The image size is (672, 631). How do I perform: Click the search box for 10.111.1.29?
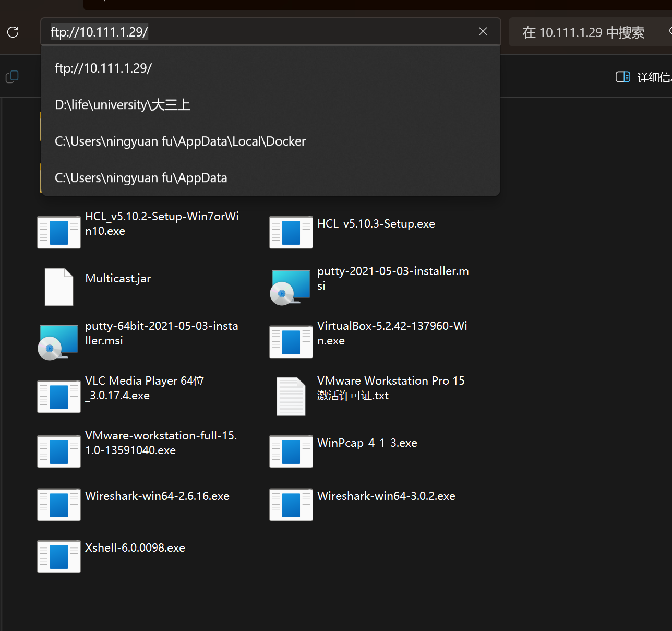[584, 32]
